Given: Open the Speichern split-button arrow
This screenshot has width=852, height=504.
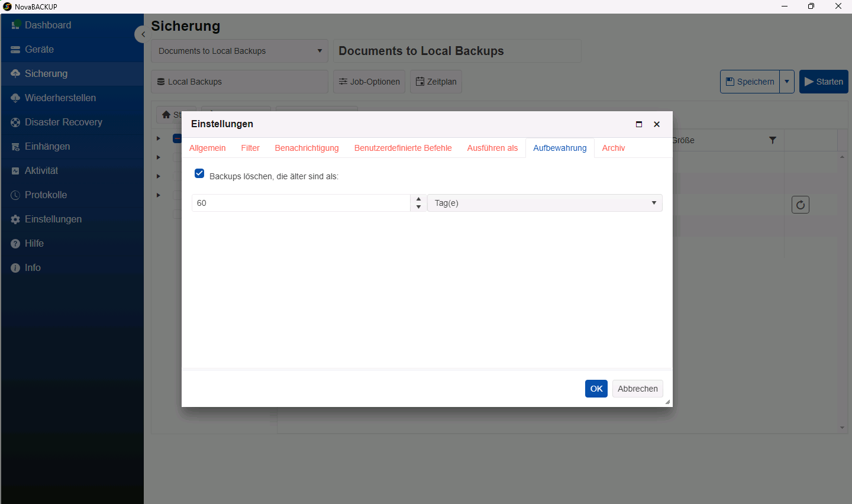Looking at the screenshot, I should (x=787, y=82).
